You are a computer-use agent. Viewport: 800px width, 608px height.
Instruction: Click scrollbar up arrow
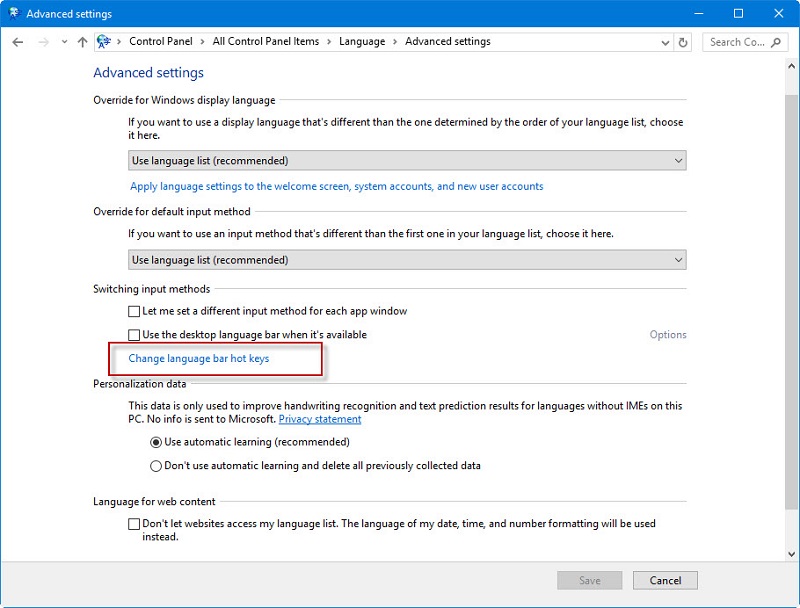[x=791, y=66]
